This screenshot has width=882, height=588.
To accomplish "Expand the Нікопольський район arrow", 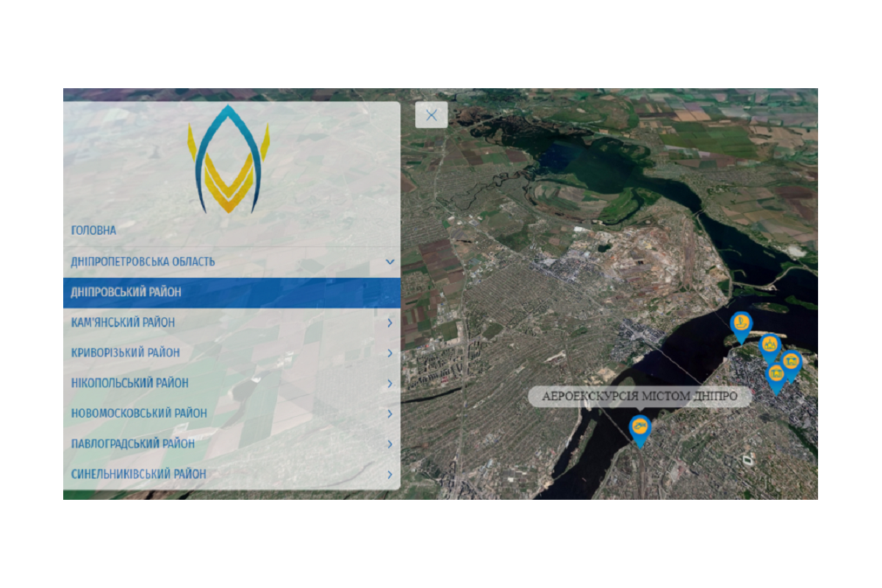I will (390, 383).
